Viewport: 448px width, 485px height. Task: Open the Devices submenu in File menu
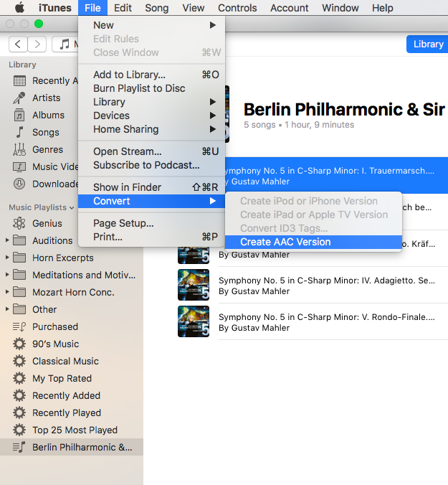coord(152,116)
